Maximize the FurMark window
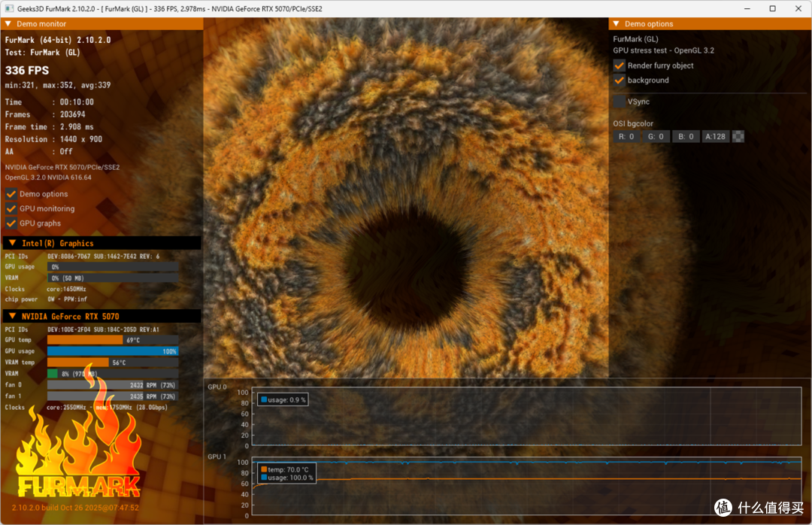Viewport: 812px width, 525px height. 773,9
